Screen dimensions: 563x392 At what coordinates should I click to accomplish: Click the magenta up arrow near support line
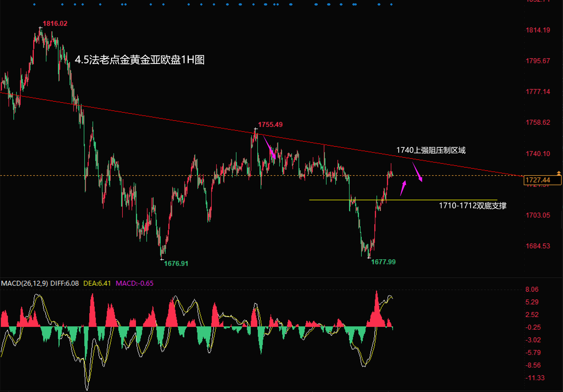point(403,188)
